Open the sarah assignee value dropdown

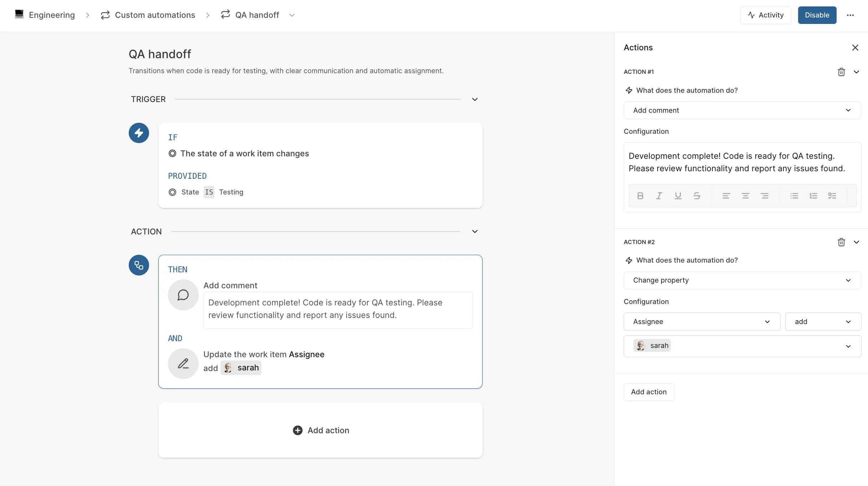tap(742, 346)
